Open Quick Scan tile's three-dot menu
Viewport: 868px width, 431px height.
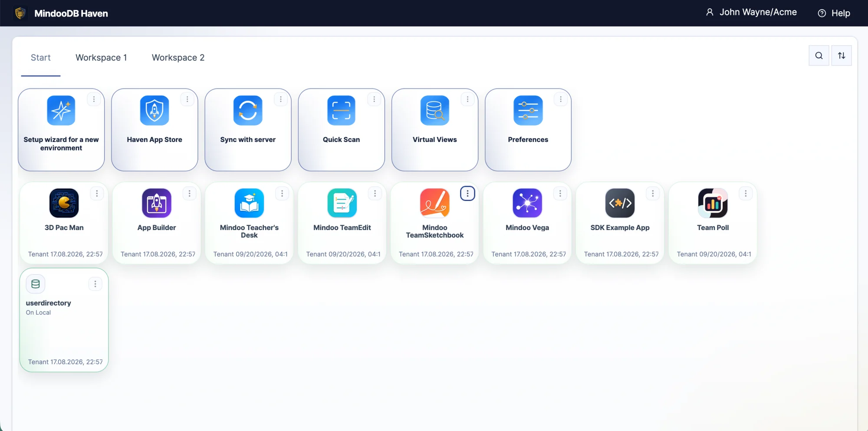pos(374,99)
